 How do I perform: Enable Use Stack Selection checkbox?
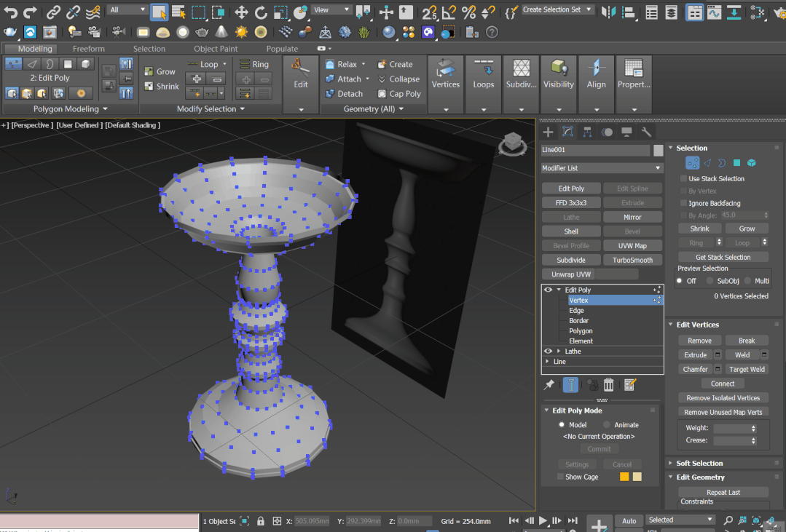point(683,178)
